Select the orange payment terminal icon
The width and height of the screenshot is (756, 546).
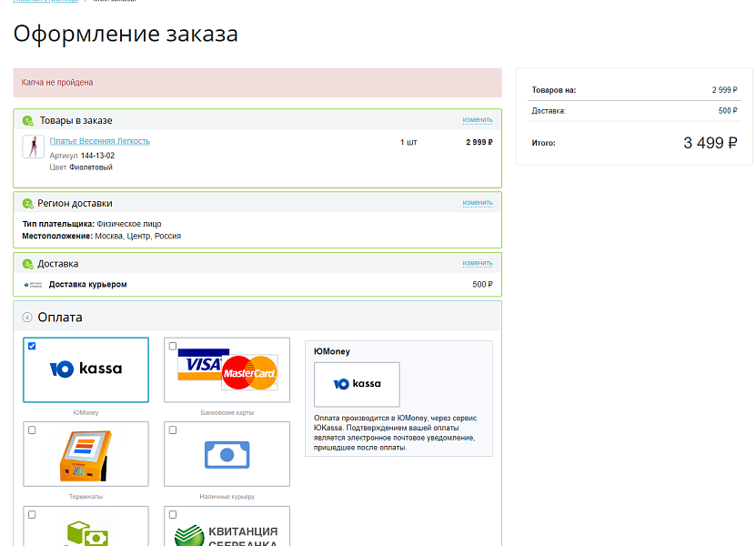[86, 453]
